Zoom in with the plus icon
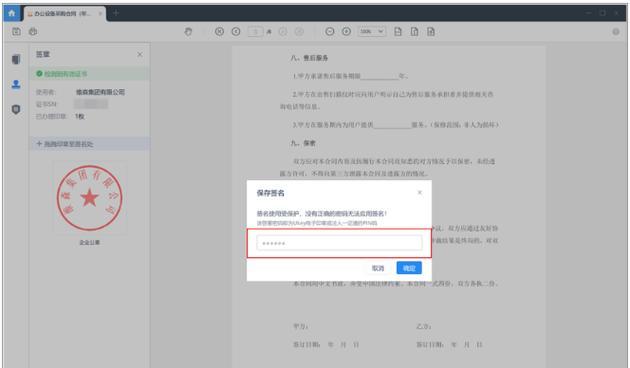The image size is (630, 368). pos(346,31)
